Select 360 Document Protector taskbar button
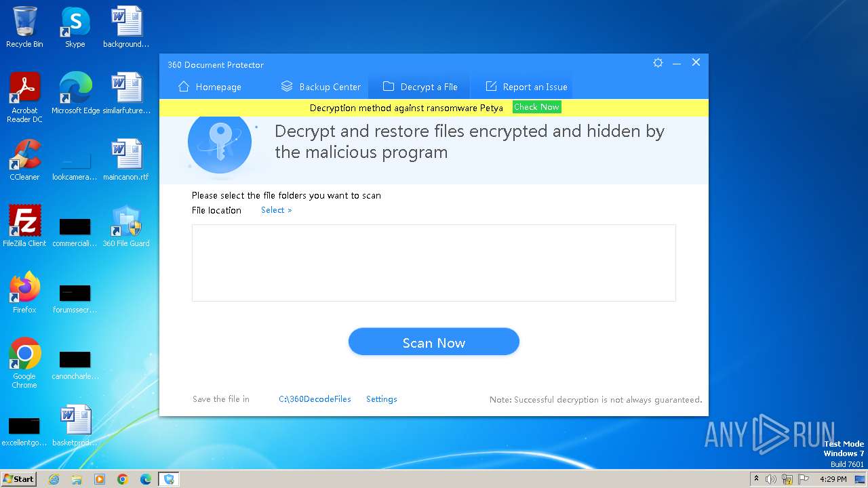 [169, 479]
